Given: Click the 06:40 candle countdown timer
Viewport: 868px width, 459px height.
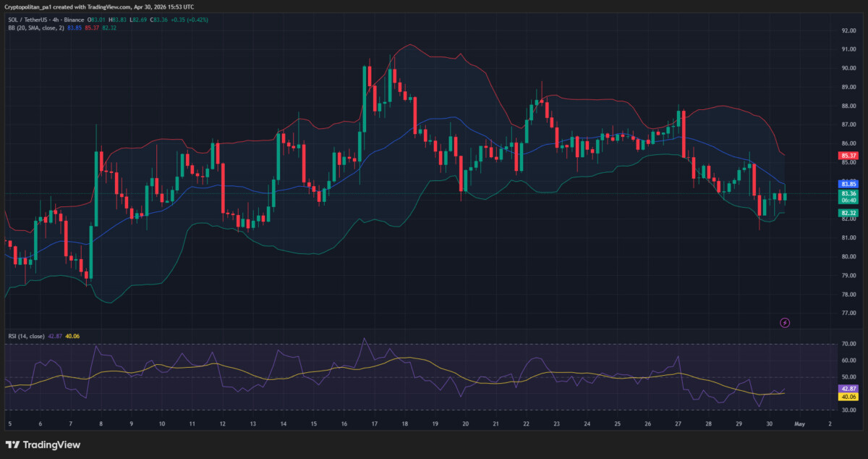Looking at the screenshot, I should (848, 201).
